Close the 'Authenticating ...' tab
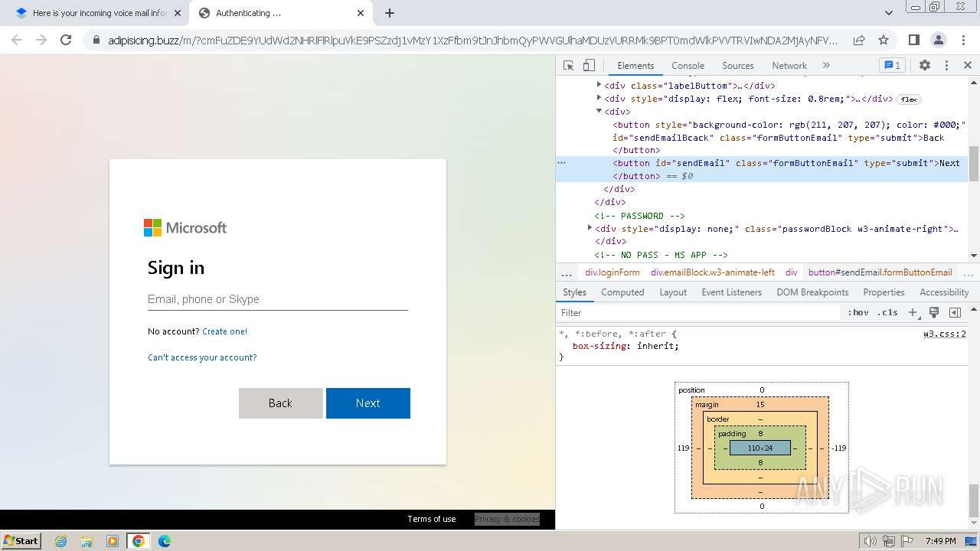980x551 pixels. point(361,13)
